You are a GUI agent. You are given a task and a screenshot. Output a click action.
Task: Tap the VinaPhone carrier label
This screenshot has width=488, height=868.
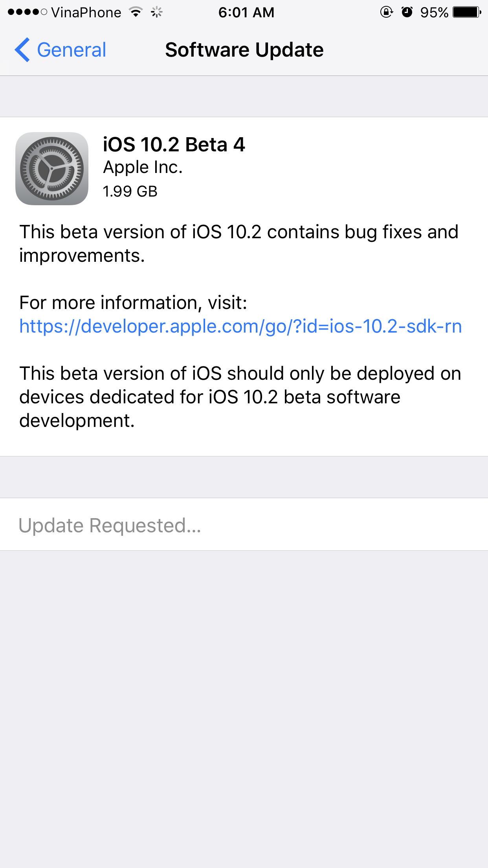pyautogui.click(x=86, y=12)
